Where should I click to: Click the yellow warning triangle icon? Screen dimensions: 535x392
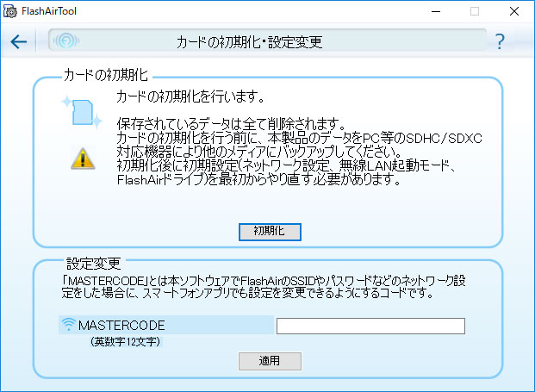(x=83, y=159)
